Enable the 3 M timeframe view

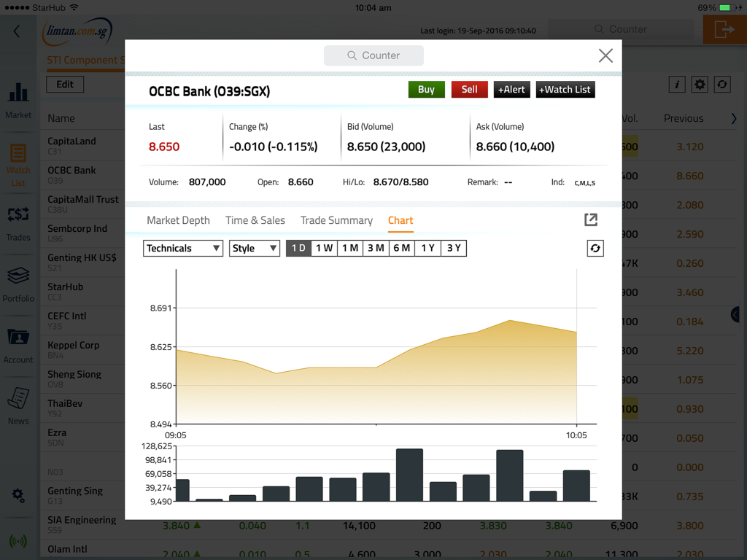coord(375,248)
